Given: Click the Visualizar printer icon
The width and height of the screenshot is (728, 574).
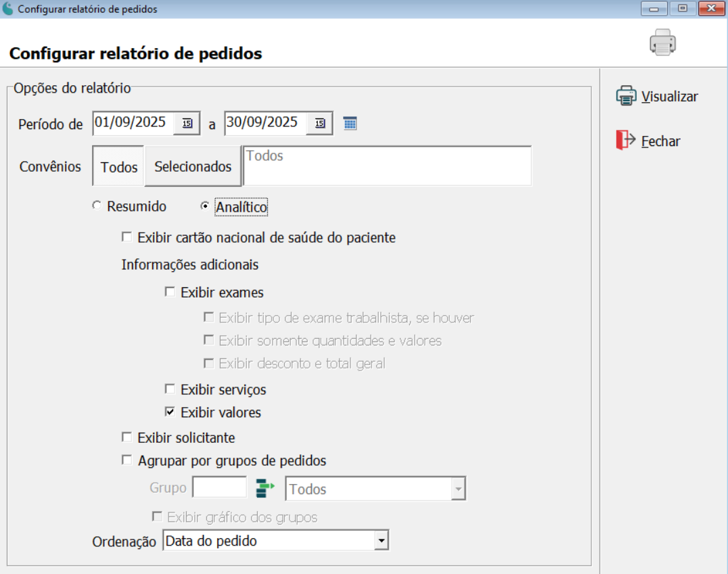Looking at the screenshot, I should coord(626,96).
